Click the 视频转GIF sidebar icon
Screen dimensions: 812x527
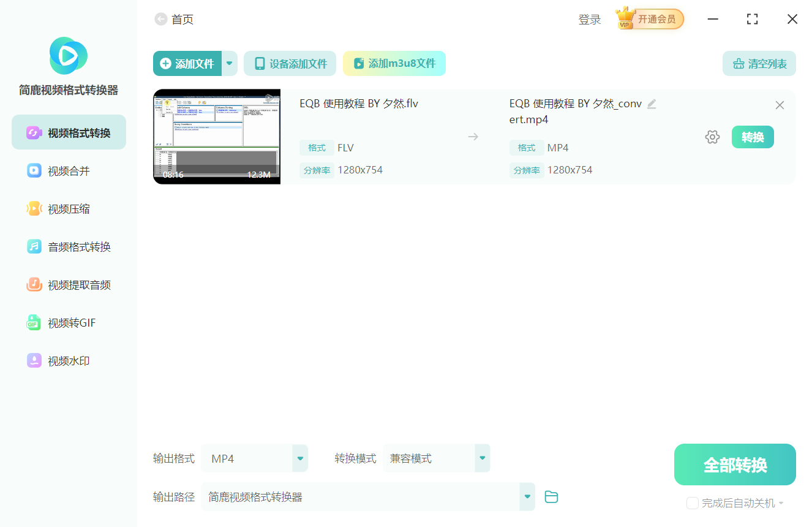point(34,323)
